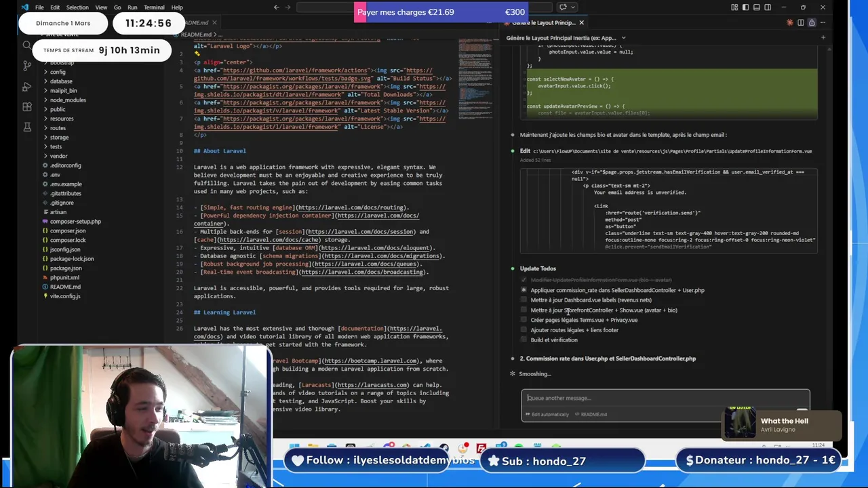The height and width of the screenshot is (488, 868).
Task: Open README.md in the breadcrumb
Action: pos(196,35)
